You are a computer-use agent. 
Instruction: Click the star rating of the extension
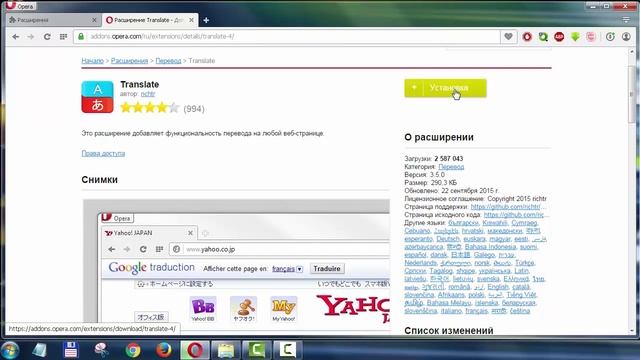click(x=150, y=108)
